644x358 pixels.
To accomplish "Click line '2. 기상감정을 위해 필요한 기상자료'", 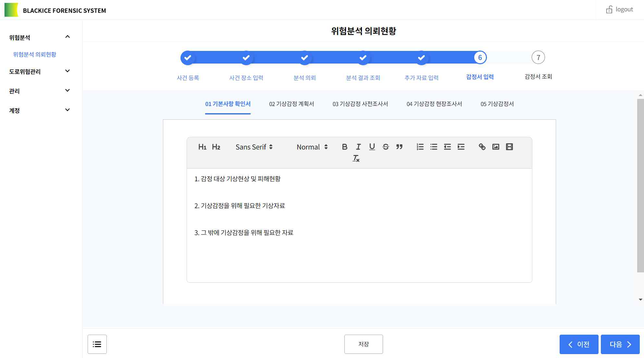I will pos(240,206).
